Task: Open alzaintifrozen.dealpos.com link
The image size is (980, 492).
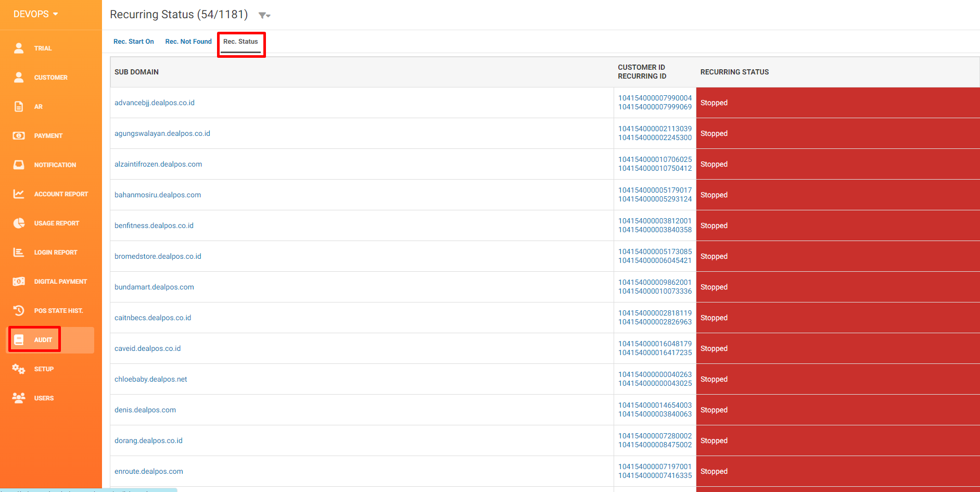Action: 158,165
